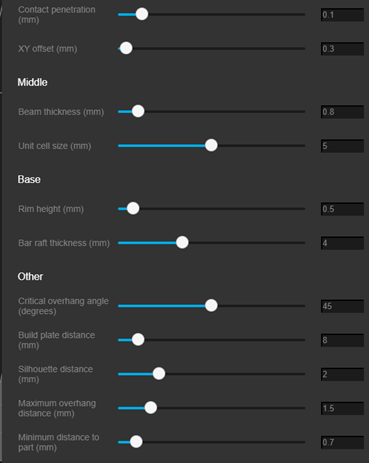
Task: Click the Silhouette distance slider handle
Action: pyautogui.click(x=159, y=374)
